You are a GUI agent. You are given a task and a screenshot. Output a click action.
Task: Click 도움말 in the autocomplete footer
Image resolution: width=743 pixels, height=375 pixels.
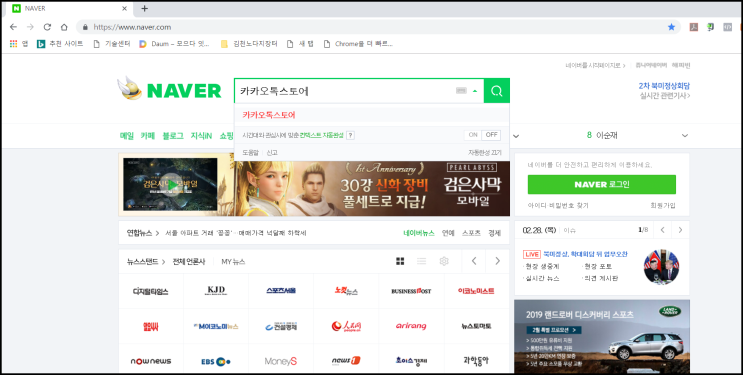click(250, 153)
